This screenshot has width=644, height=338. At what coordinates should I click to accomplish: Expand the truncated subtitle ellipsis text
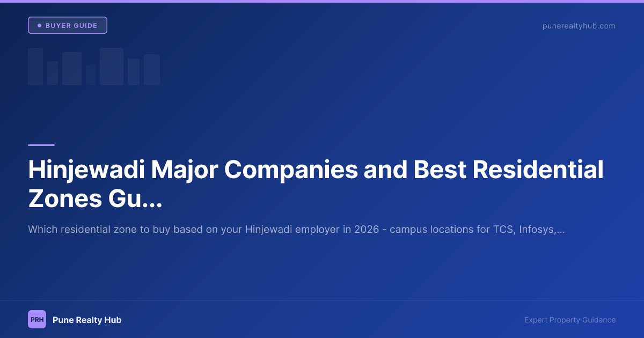[559, 229]
